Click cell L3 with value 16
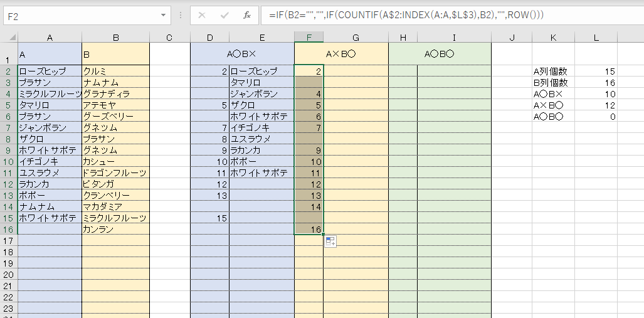Image resolution: width=644 pixels, height=318 pixels. point(596,83)
